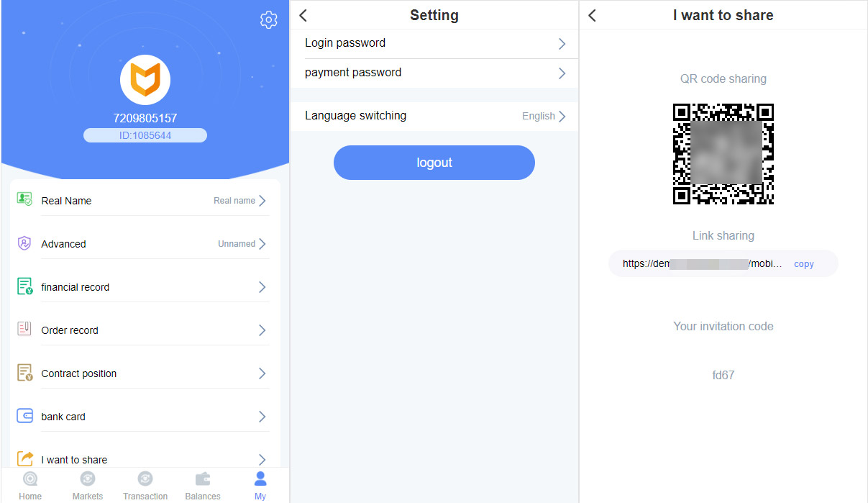Click the Order record document icon

click(x=24, y=329)
